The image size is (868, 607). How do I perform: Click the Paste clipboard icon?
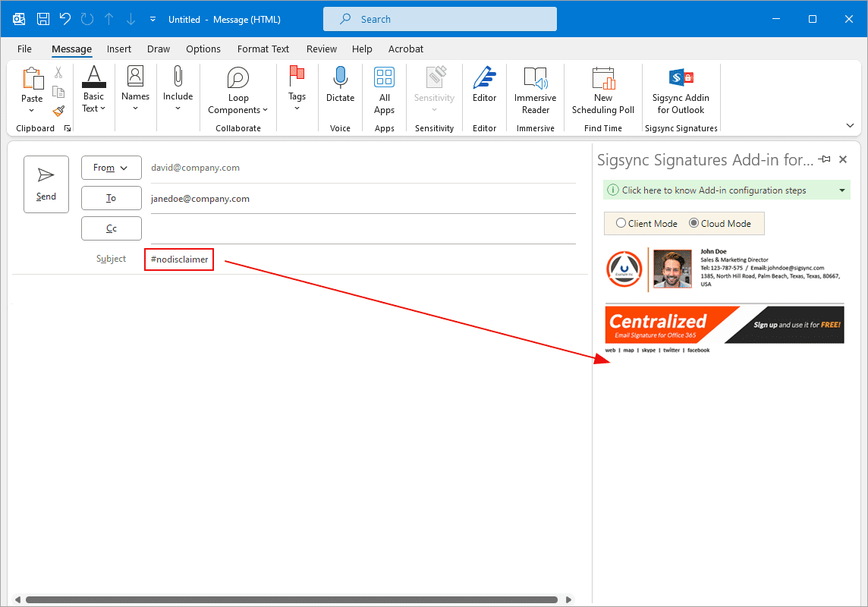tap(32, 79)
